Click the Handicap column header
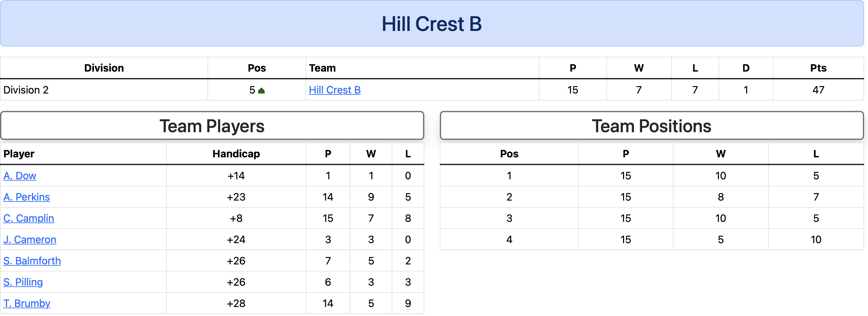 coord(236,153)
